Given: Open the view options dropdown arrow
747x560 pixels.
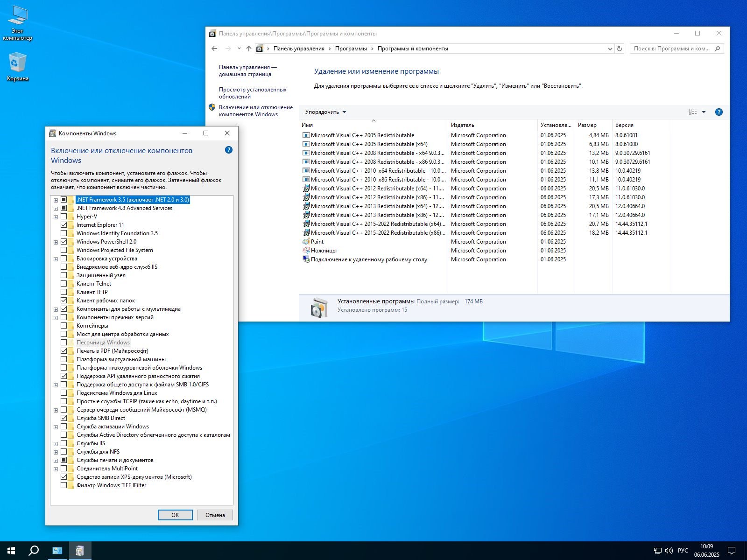Looking at the screenshot, I should 704,112.
